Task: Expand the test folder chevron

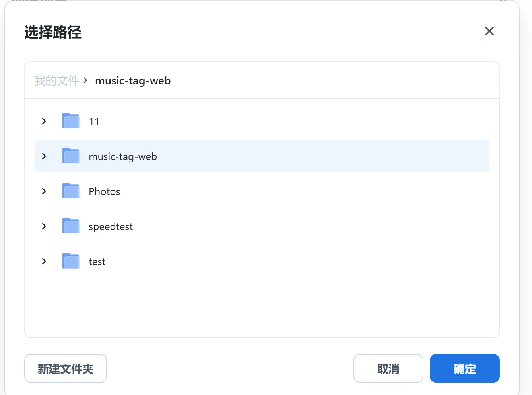Action: point(44,261)
